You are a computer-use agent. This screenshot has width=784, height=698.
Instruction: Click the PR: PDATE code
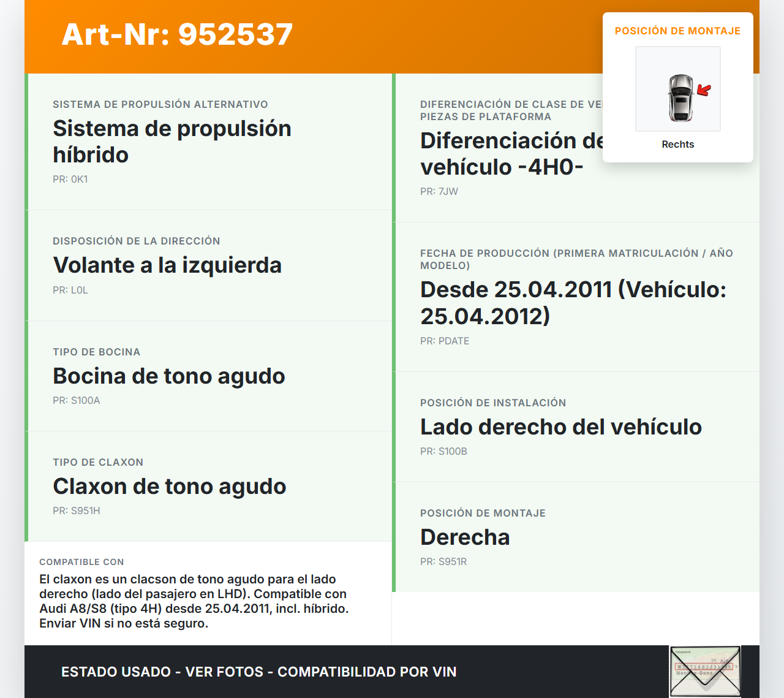coord(445,341)
